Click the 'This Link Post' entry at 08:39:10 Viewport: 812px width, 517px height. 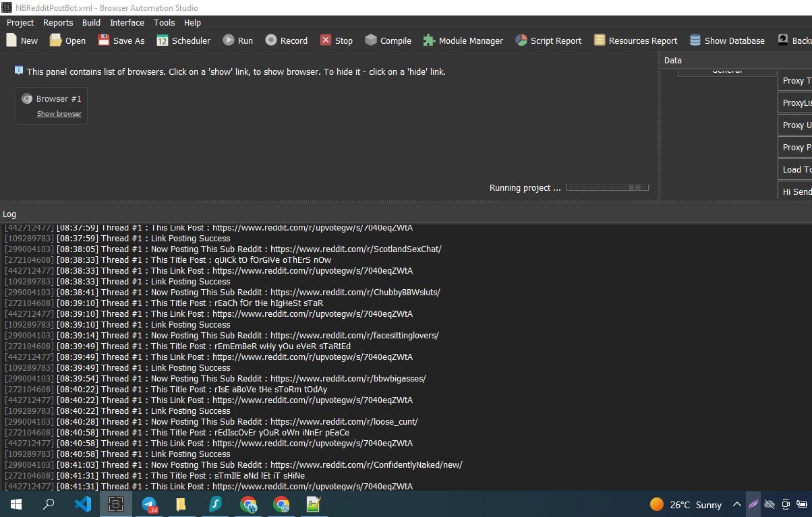point(209,314)
